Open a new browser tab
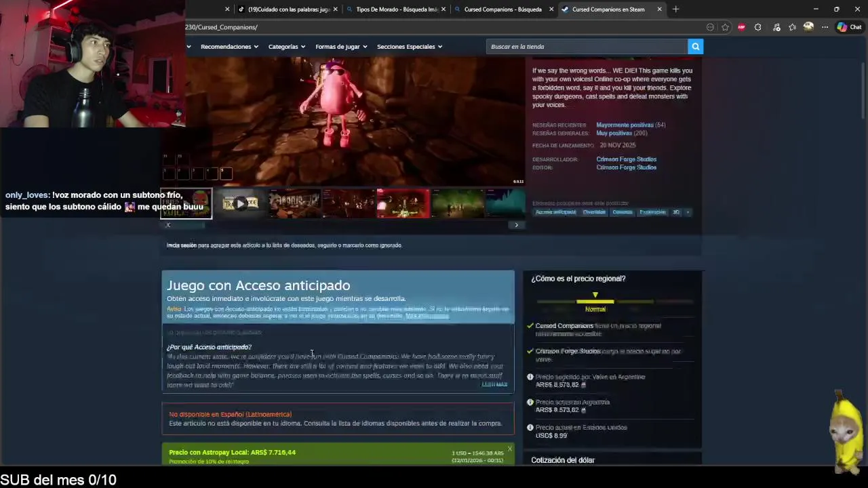This screenshot has width=868, height=488. (675, 9)
